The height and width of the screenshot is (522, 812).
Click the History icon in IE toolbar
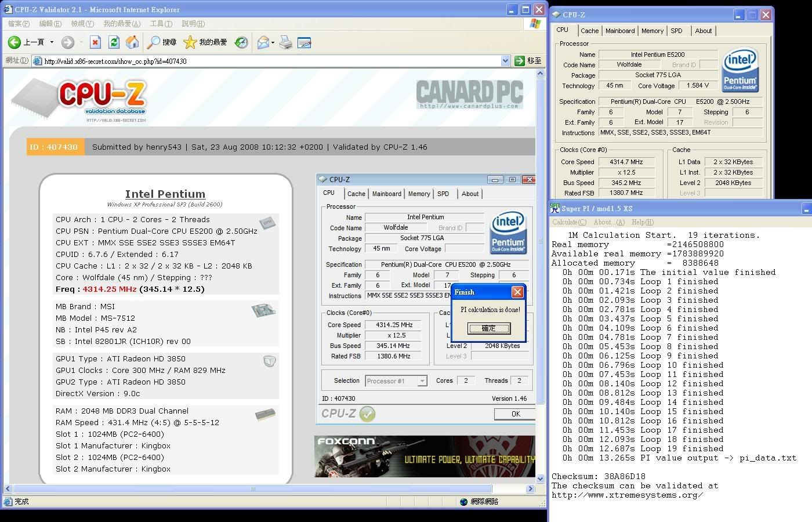241,42
